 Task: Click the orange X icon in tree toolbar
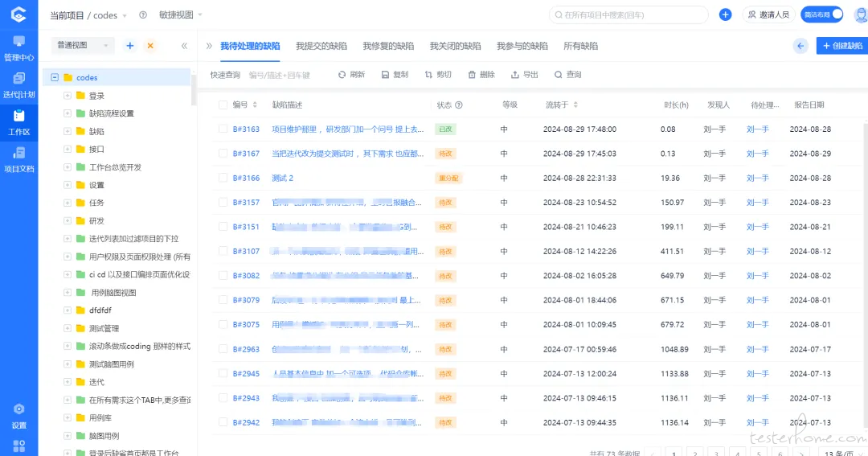[x=150, y=45]
